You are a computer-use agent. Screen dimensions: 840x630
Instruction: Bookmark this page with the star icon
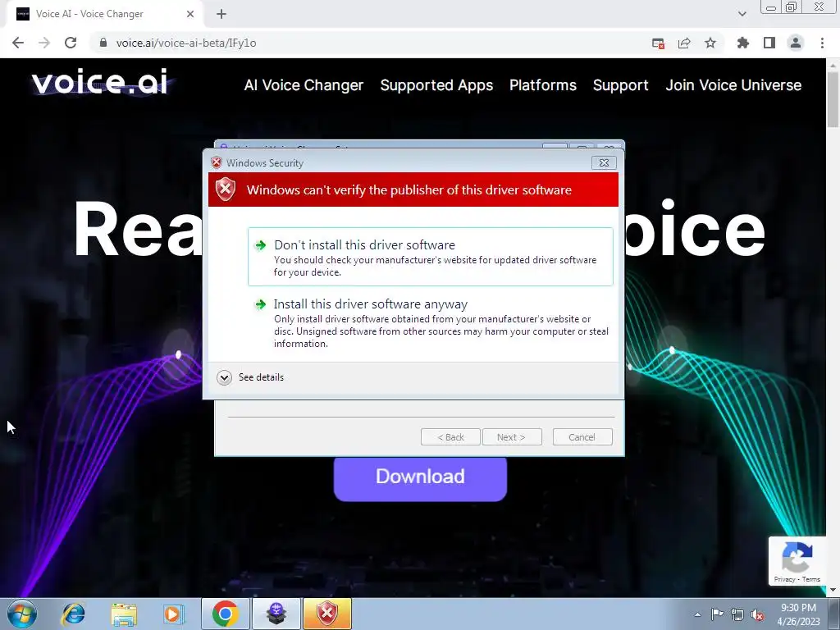710,43
